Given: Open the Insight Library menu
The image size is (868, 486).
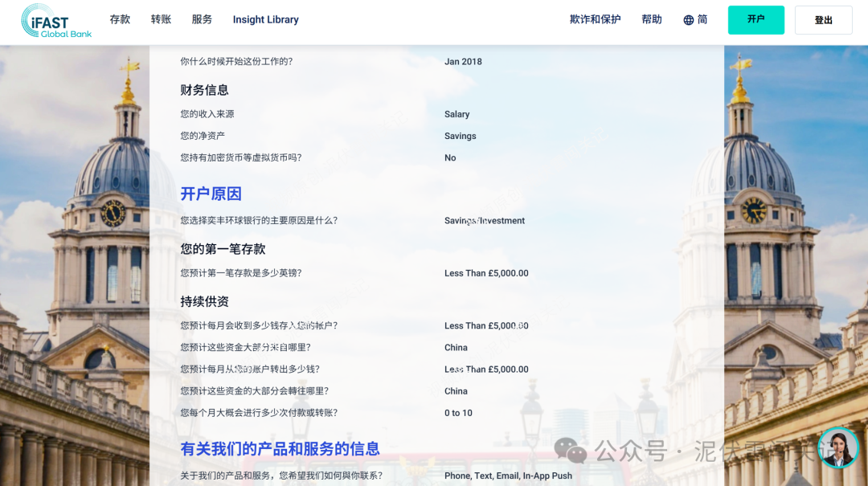Looking at the screenshot, I should coord(266,19).
